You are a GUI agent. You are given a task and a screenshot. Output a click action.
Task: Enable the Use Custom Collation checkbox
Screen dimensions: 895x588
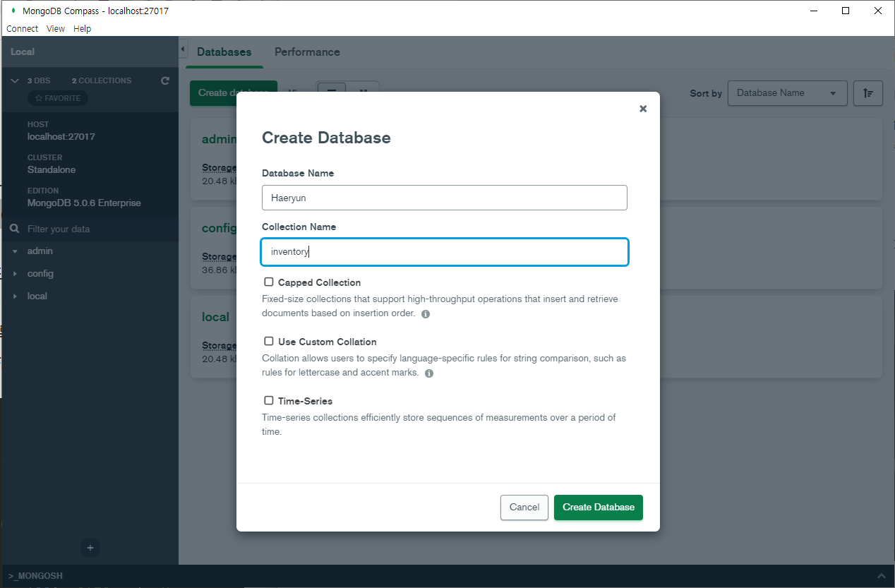tap(269, 342)
